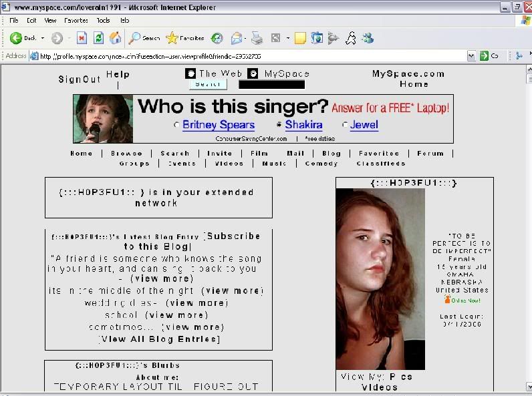Open the View menu
Image resolution: width=532 pixels, height=396 pixels.
click(51, 21)
